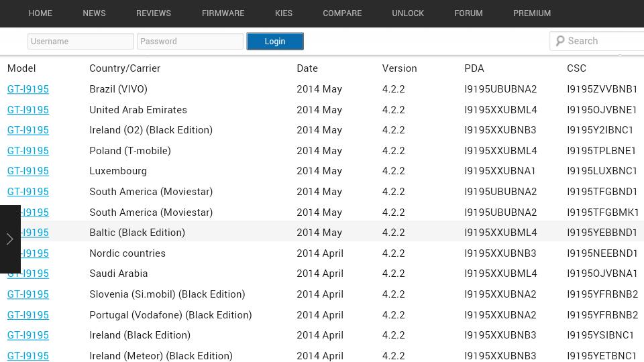Click the PDA column header
The height and width of the screenshot is (362, 644).
474,68
